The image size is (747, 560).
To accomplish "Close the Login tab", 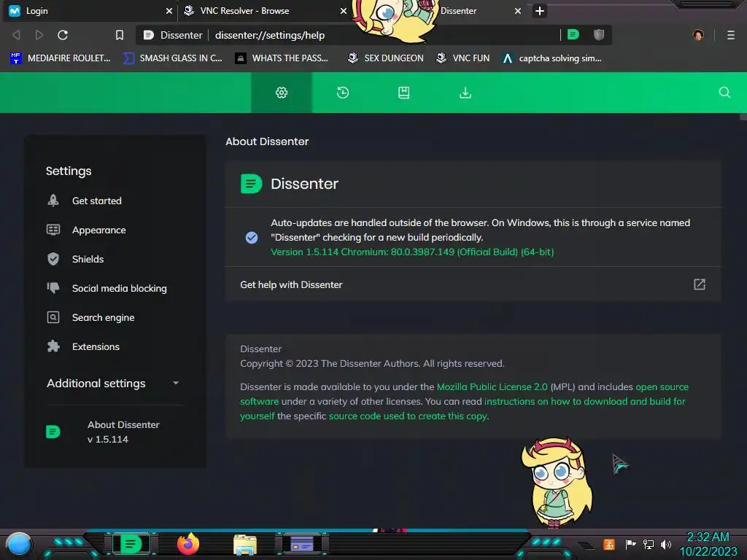I will pos(169,11).
